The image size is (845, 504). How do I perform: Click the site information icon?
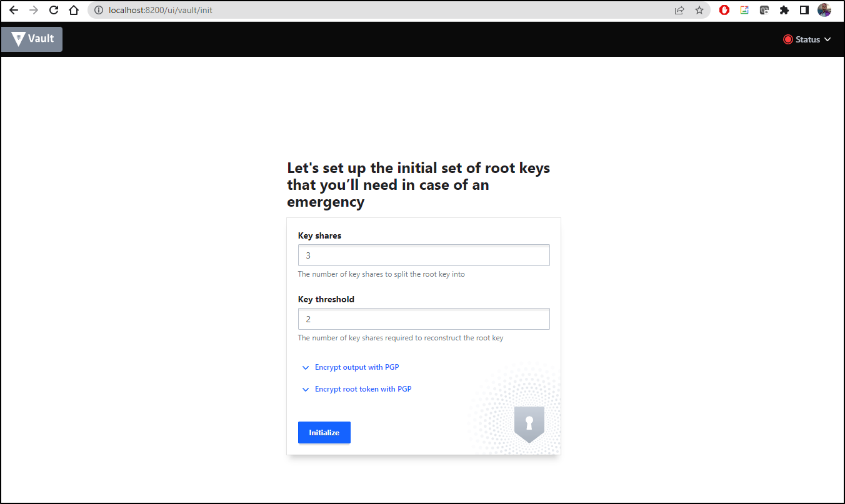tap(99, 10)
